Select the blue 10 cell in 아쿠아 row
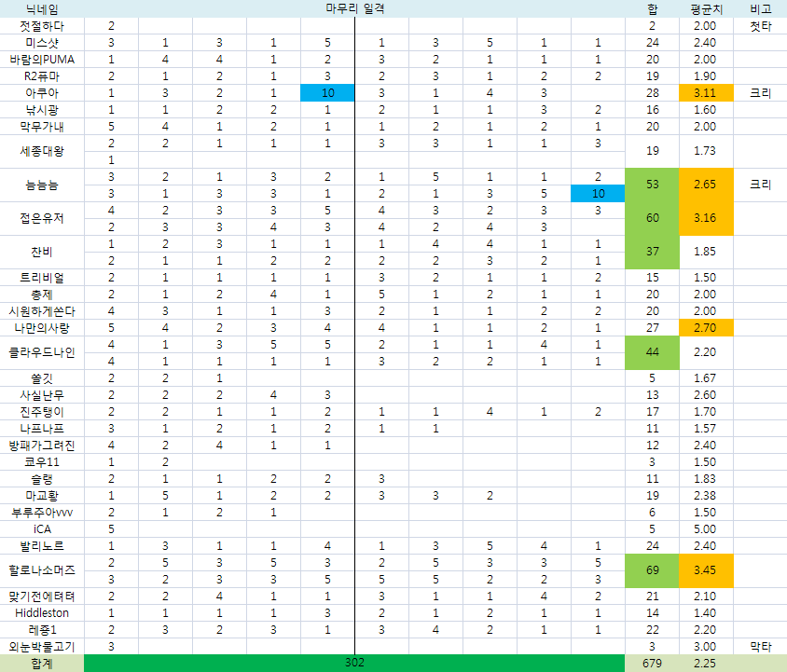Image resolution: width=787 pixels, height=672 pixels. (x=327, y=93)
